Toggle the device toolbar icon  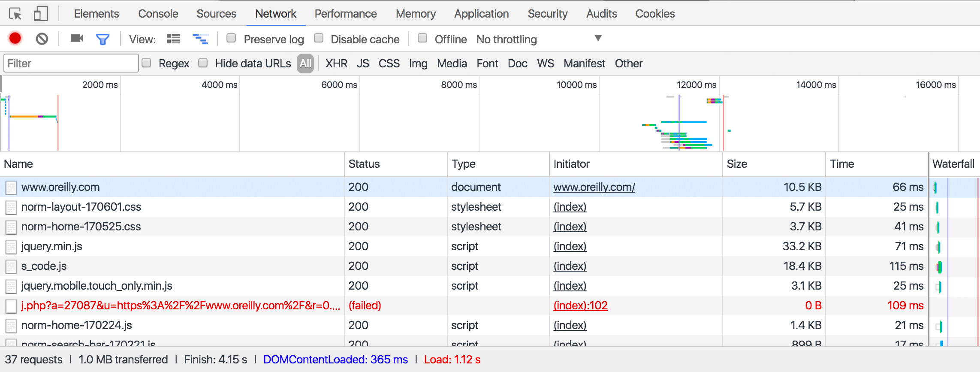pos(41,14)
